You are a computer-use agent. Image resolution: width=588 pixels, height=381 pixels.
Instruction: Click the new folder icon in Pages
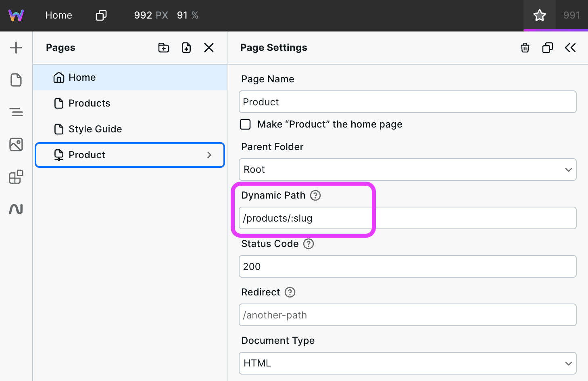pyautogui.click(x=164, y=48)
